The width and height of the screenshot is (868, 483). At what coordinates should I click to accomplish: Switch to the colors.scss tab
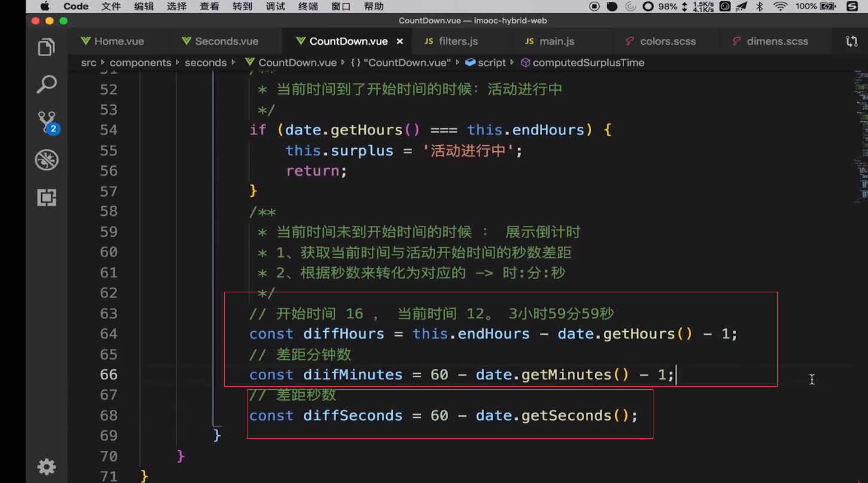pyautogui.click(x=661, y=41)
